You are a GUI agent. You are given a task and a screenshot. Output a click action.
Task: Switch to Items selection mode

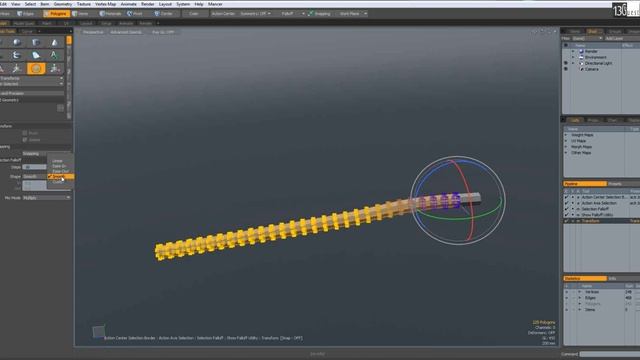click(x=80, y=13)
